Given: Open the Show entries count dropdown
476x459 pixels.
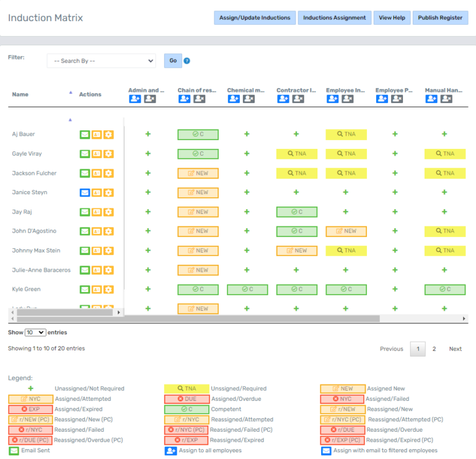Looking at the screenshot, I should coord(35,332).
